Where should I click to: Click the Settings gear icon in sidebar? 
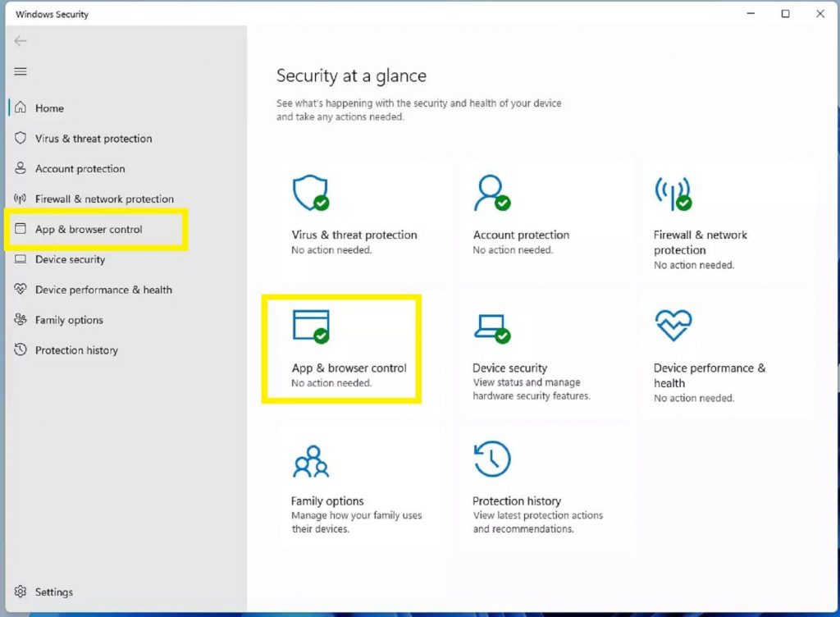point(21,592)
